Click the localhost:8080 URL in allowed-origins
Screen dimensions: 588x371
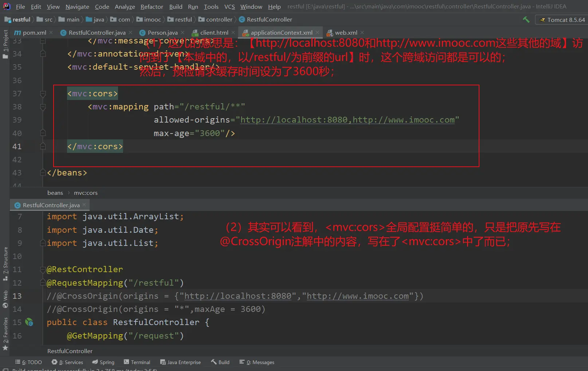tap(294, 120)
